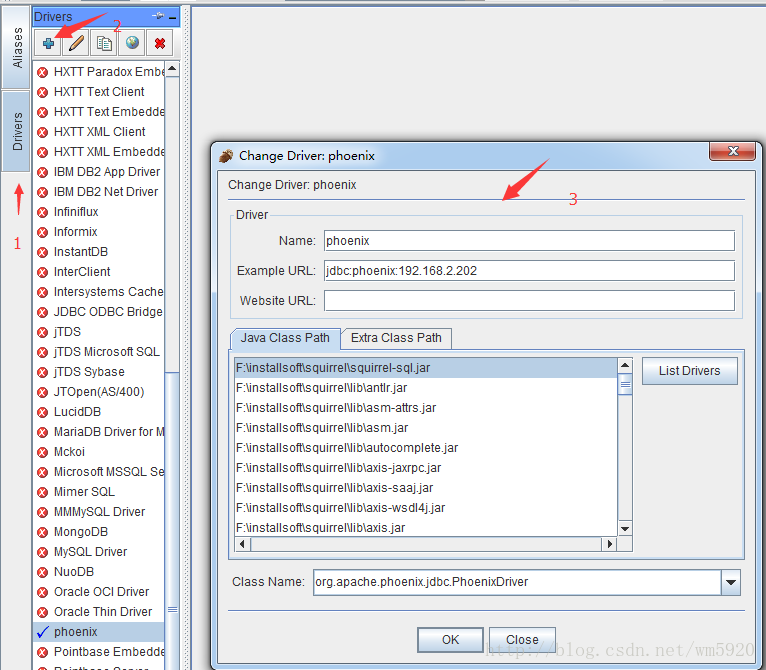Select the phoenix driver entry
The width and height of the screenshot is (766, 670).
point(99,632)
